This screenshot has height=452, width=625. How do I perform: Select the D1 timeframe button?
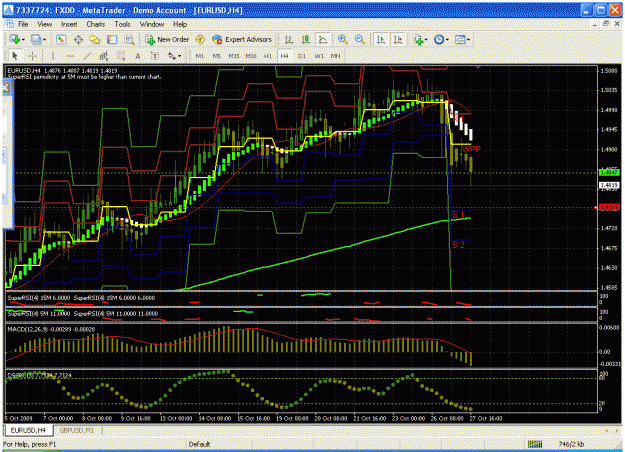pos(302,56)
